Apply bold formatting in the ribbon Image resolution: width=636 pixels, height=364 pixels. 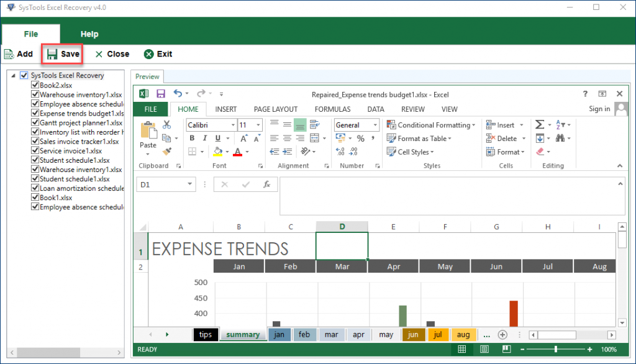coord(192,138)
